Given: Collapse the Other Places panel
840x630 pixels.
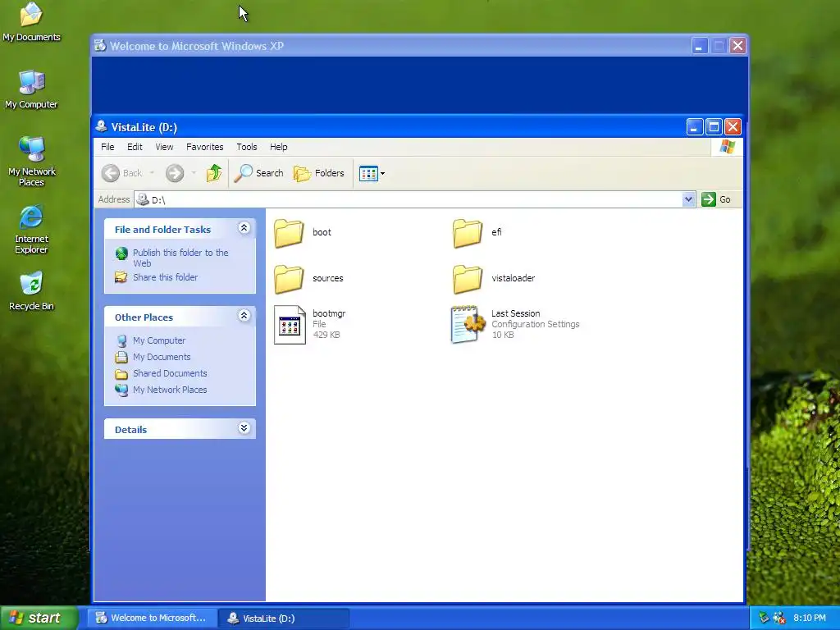Looking at the screenshot, I should (244, 316).
